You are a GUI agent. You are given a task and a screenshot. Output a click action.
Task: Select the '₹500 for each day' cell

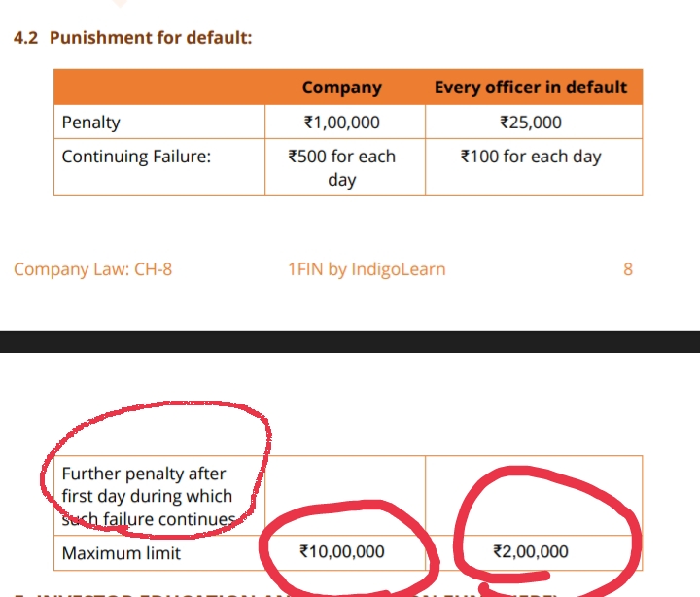[341, 167]
